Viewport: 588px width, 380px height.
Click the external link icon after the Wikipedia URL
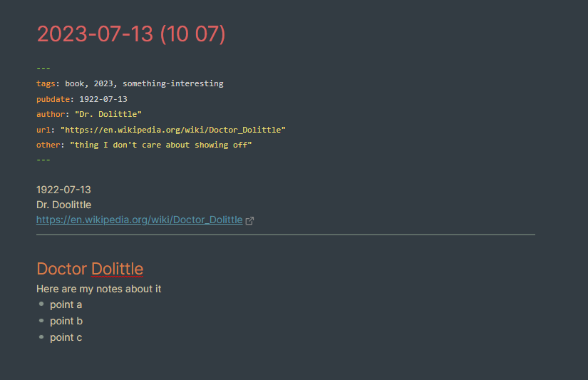249,221
